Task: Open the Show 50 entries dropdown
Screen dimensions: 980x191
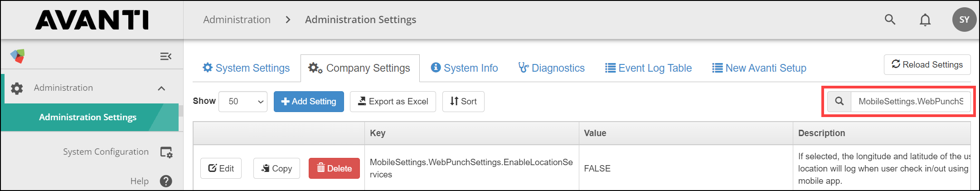Action: [243, 102]
